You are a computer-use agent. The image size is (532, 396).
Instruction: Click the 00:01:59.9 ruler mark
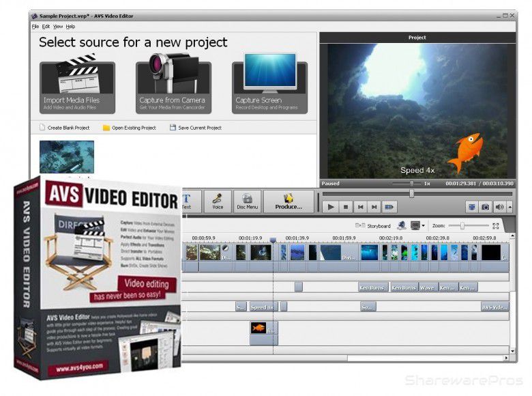(344, 238)
